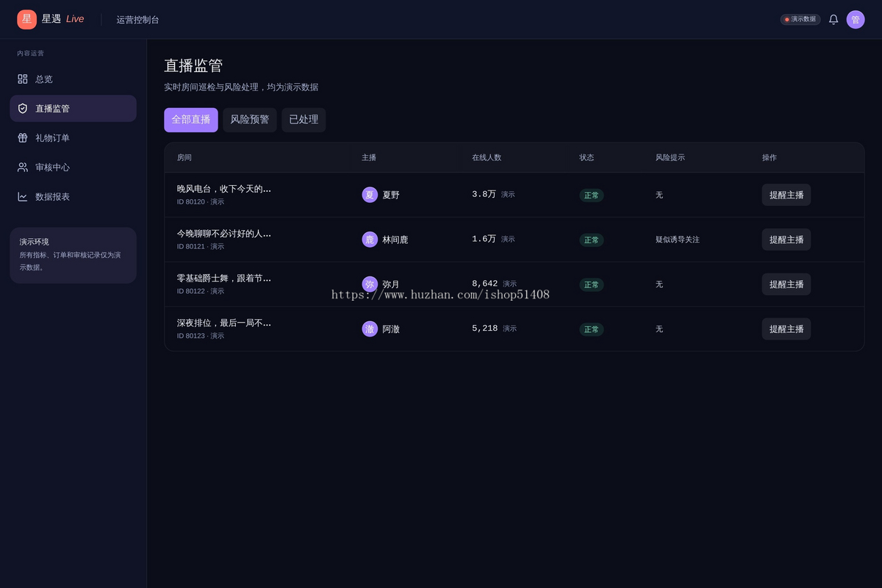Screen dimensions: 882x588
Task: Click the 8,642 online count
Action: 484,284
